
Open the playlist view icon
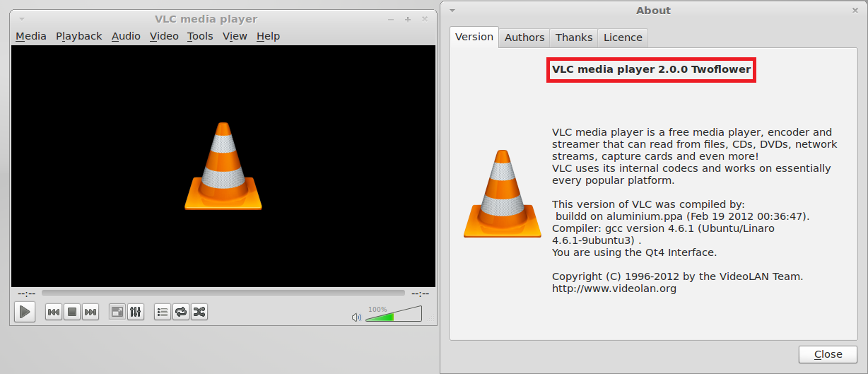(x=163, y=312)
